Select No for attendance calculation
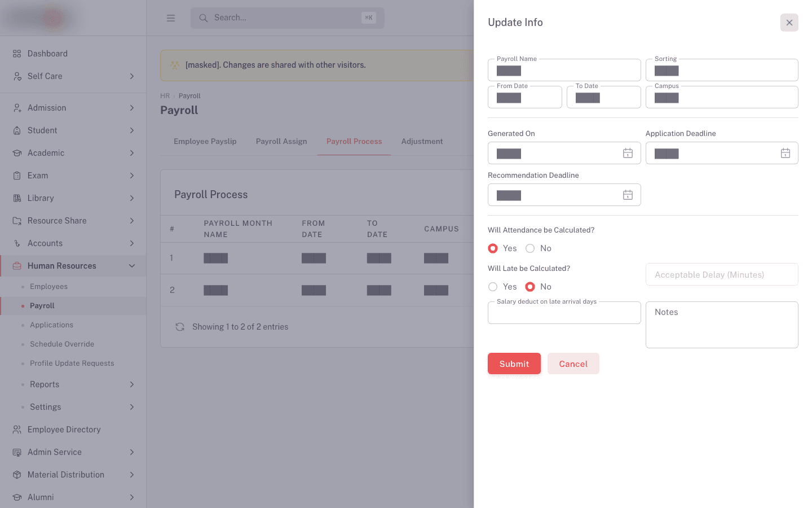 coord(530,248)
